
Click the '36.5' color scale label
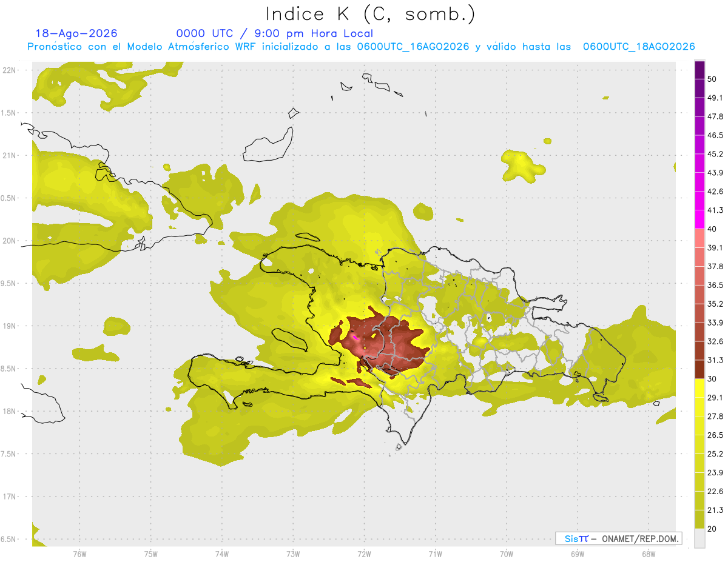pos(715,285)
